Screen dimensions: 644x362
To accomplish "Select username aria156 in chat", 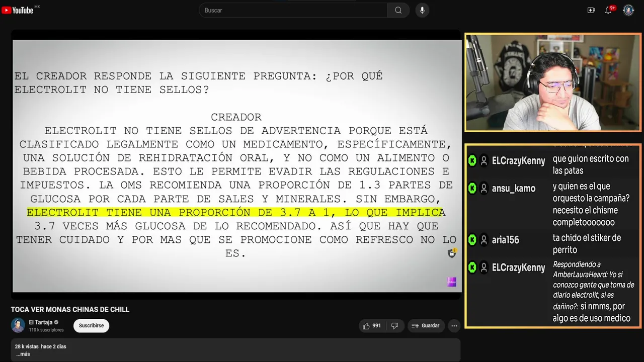I will [x=505, y=240].
